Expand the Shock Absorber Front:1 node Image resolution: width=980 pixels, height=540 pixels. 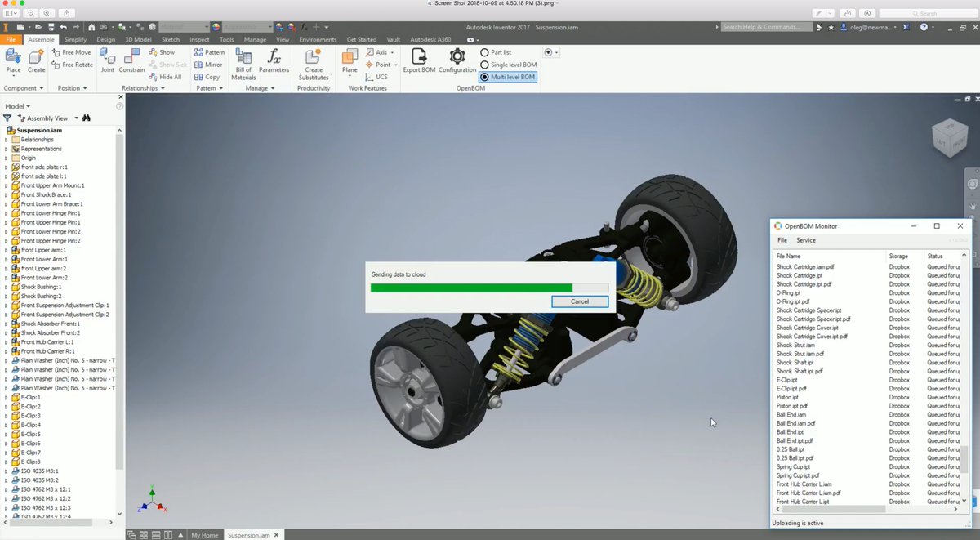point(6,324)
